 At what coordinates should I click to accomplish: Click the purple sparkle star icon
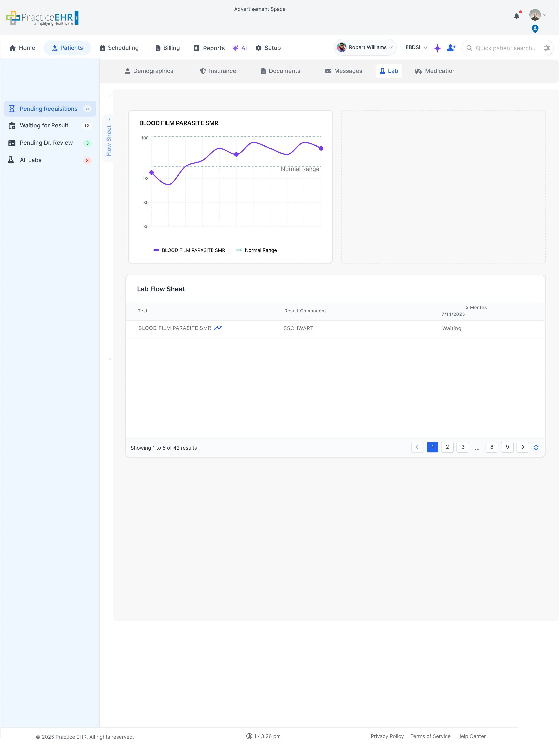point(437,48)
